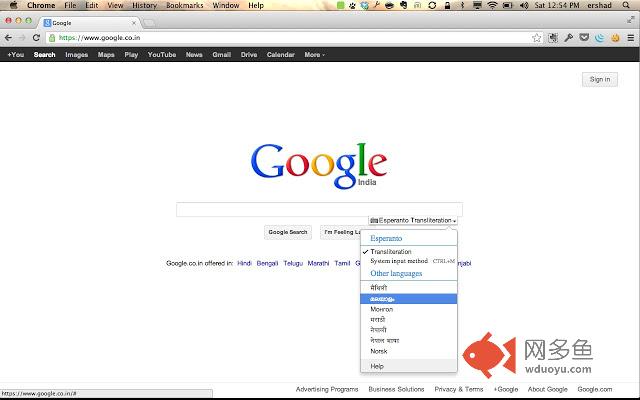Switch Google to Telugu

point(293,263)
